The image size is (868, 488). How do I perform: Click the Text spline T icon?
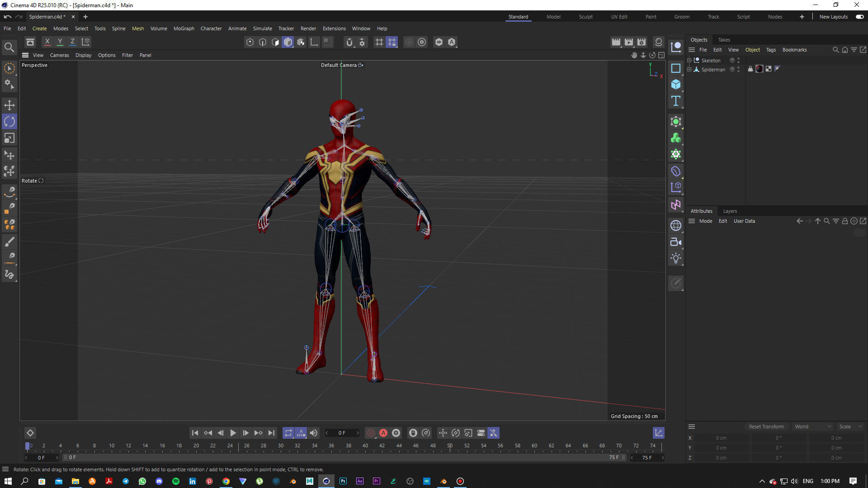click(676, 101)
